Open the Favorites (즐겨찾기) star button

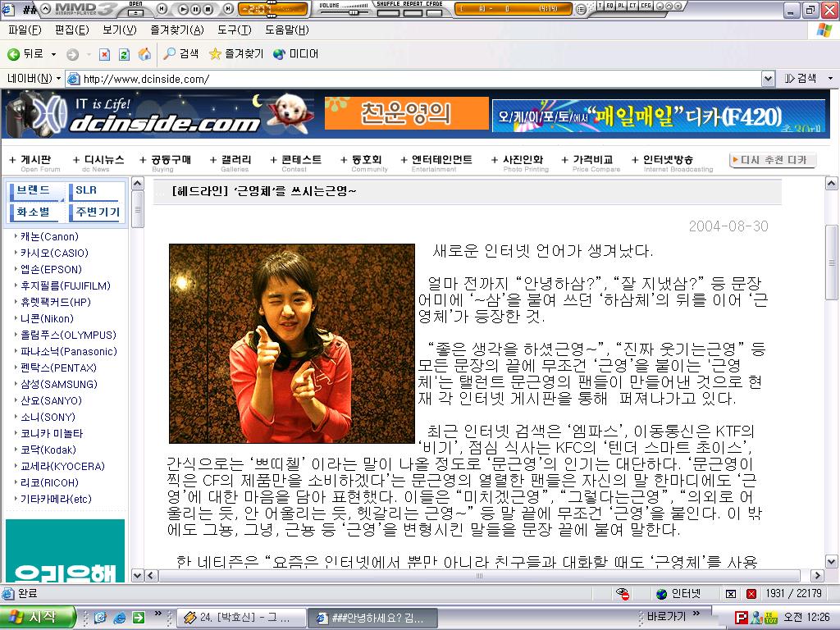[x=236, y=54]
